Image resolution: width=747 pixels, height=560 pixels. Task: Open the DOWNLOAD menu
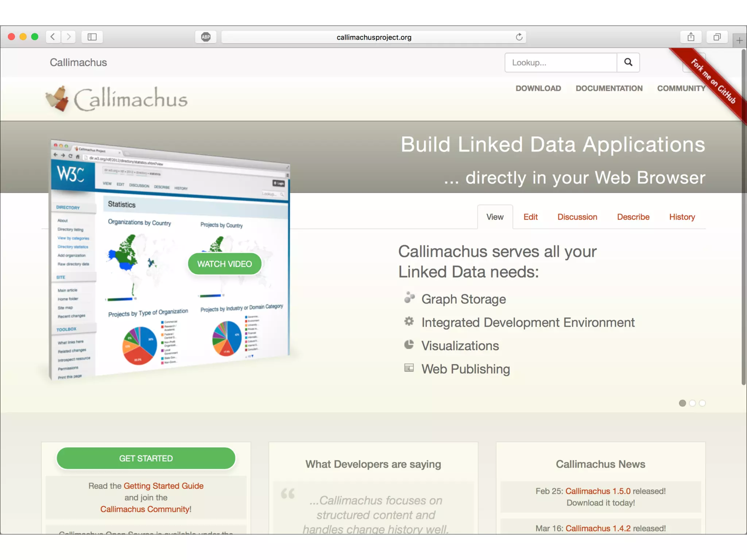[538, 88]
